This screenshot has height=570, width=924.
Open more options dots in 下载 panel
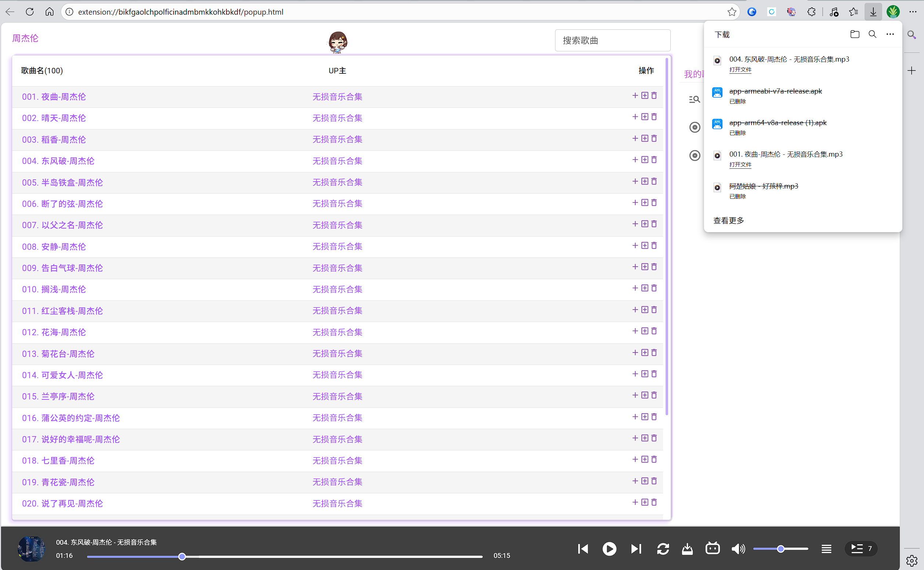[890, 34]
